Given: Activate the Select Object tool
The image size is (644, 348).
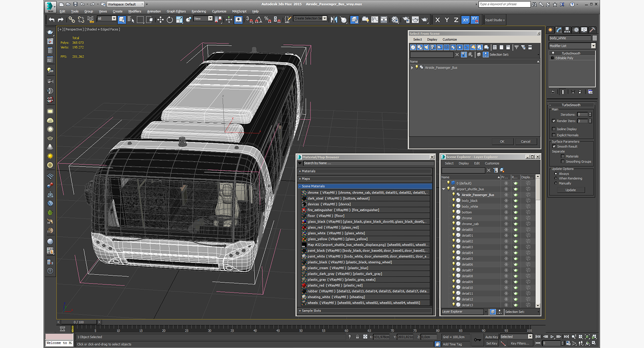Looking at the screenshot, I should pyautogui.click(x=121, y=20).
